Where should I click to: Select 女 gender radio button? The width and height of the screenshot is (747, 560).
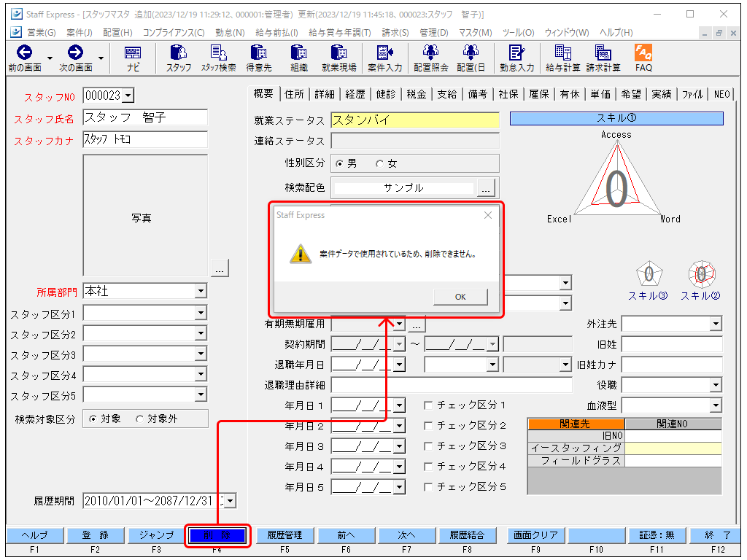tap(379, 164)
